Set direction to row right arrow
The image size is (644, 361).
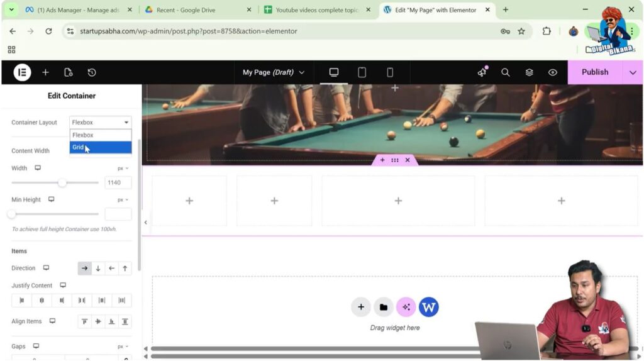point(85,268)
